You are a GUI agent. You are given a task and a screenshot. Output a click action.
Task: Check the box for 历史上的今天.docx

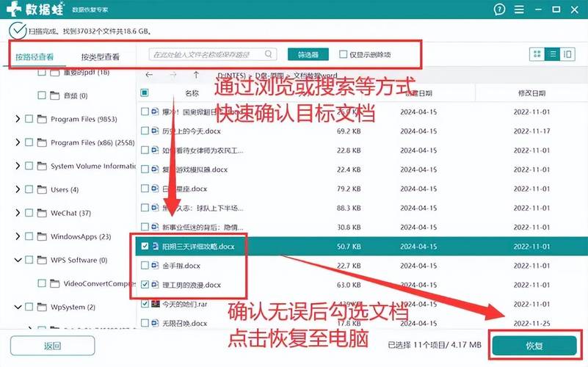pyautogui.click(x=145, y=131)
